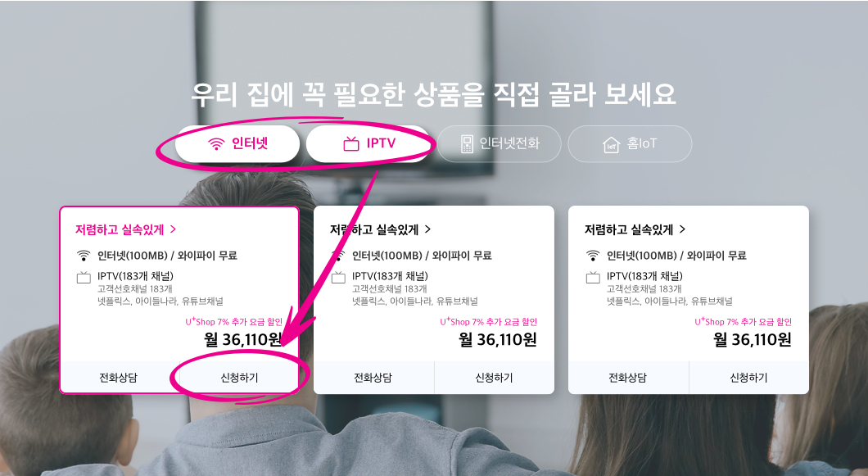
Task: Click the TV icon on IPTV pill
Action: click(351, 144)
